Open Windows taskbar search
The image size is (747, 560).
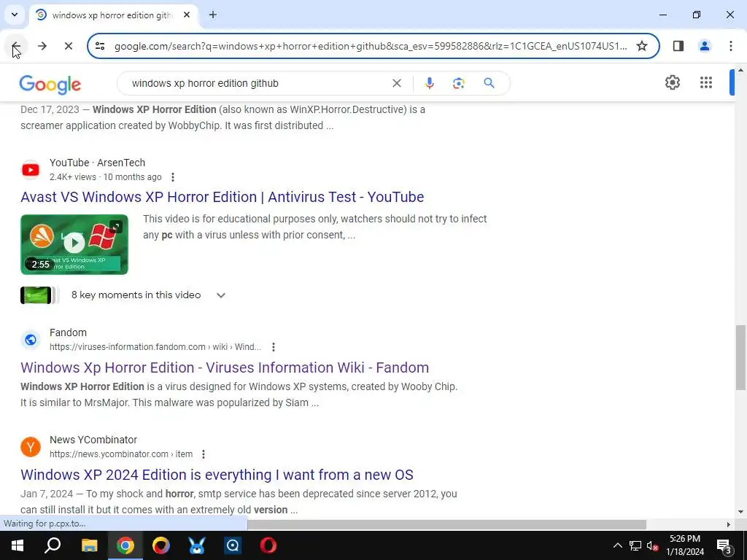point(53,545)
